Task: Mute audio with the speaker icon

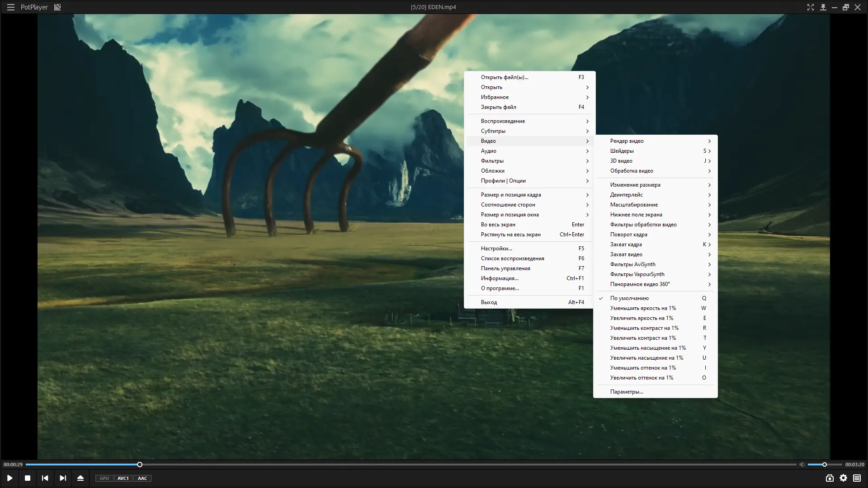Action: [x=802, y=465]
